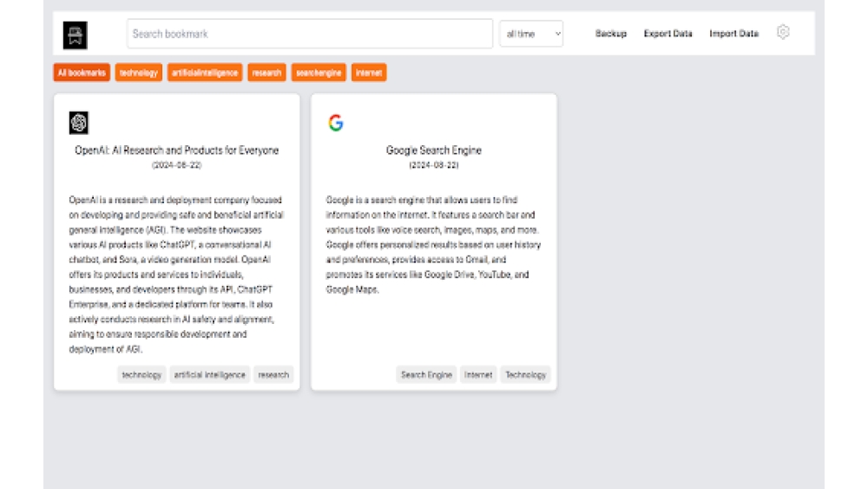Click the date under Google Search Engine title
868x489 pixels.
[433, 165]
